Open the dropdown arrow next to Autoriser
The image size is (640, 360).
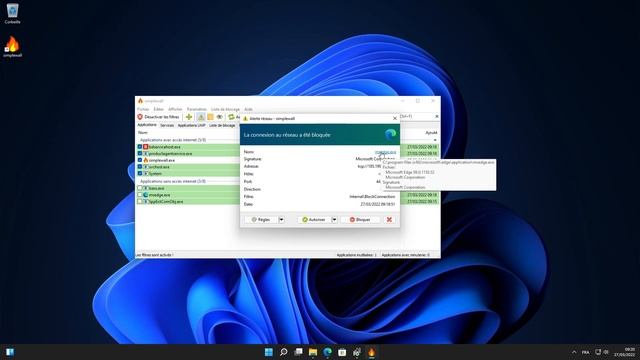pos(334,220)
